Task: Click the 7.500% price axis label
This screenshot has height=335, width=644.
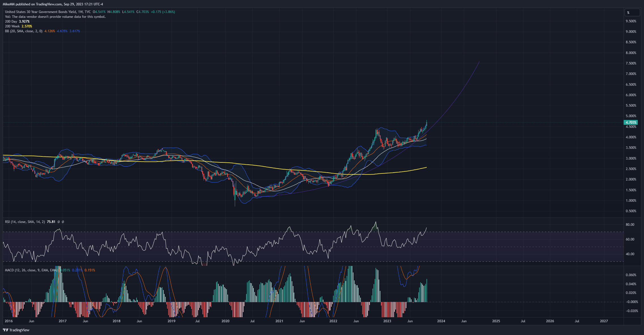Action: click(x=631, y=63)
